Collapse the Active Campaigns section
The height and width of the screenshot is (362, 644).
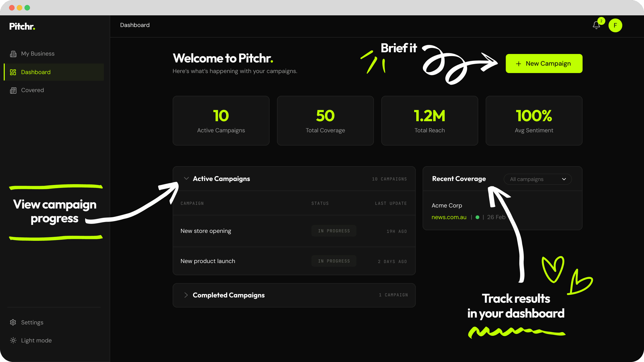186,179
